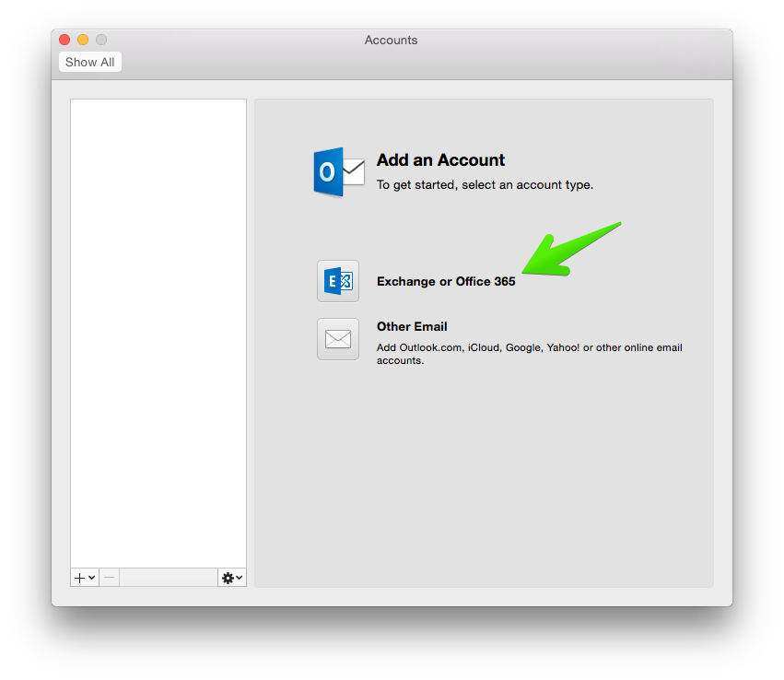Click 'To get started, select an account type.'
Screen dimensions: 784x680
tap(485, 185)
